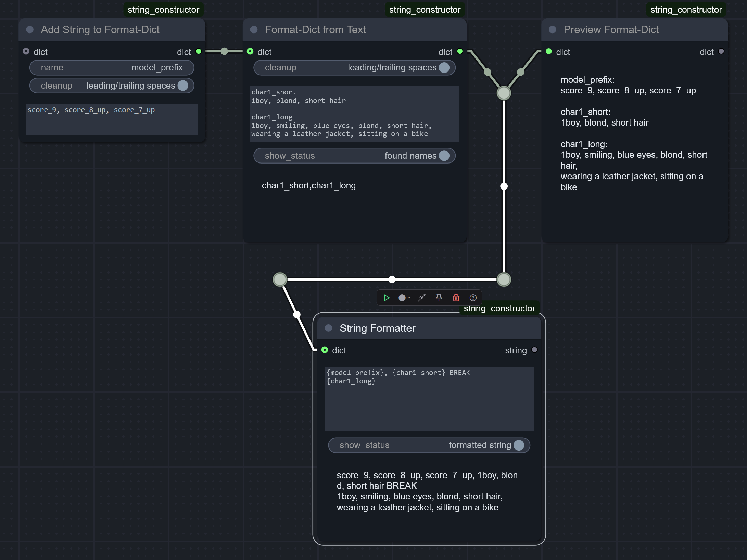Viewport: 747px width, 560px height.
Task: Select the 'Preview Format-Dict' title
Action: pyautogui.click(x=611, y=30)
